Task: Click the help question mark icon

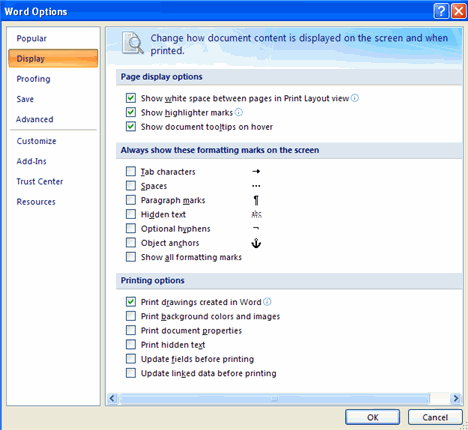Action: [441, 11]
